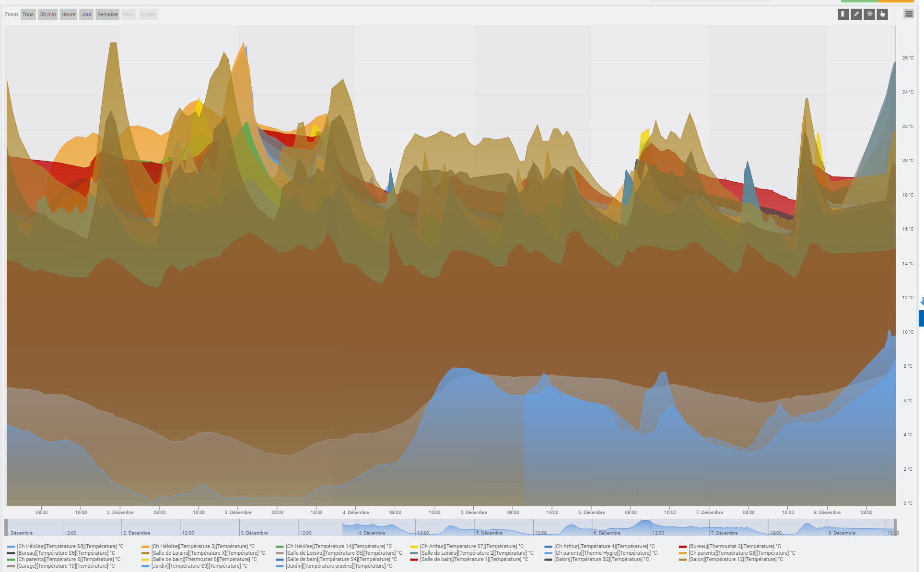Open the chart hamburger export menu
Image resolution: width=924 pixels, height=572 pixels.
click(x=909, y=14)
